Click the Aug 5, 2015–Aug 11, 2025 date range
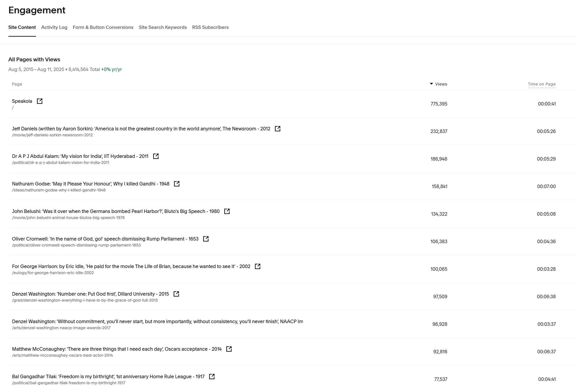The width and height of the screenshot is (577, 392). tap(36, 70)
